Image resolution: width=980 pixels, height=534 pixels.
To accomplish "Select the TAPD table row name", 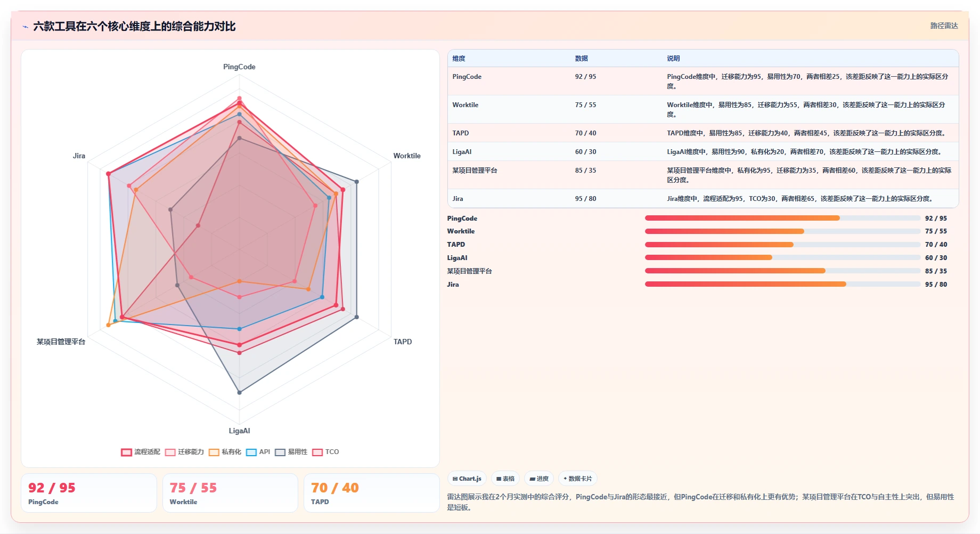I will click(460, 133).
